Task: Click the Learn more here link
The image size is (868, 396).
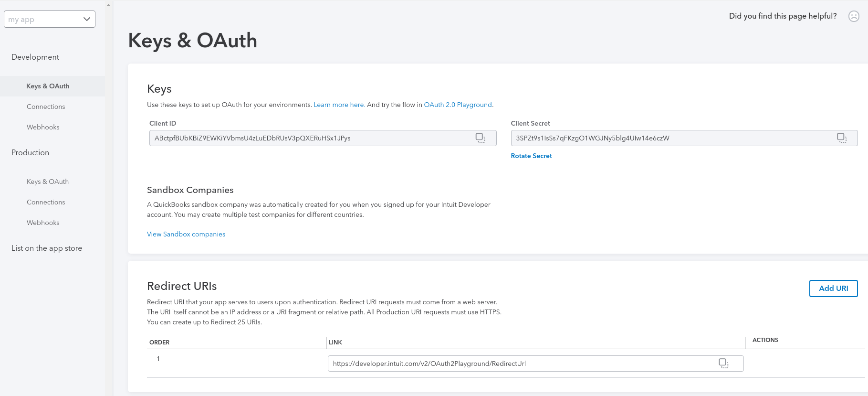Action: [x=339, y=105]
